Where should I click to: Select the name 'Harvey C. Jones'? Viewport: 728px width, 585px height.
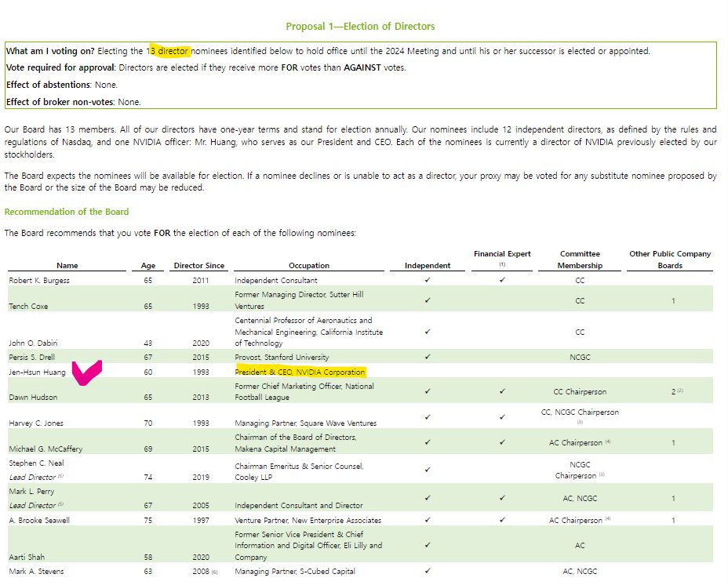coord(36,423)
